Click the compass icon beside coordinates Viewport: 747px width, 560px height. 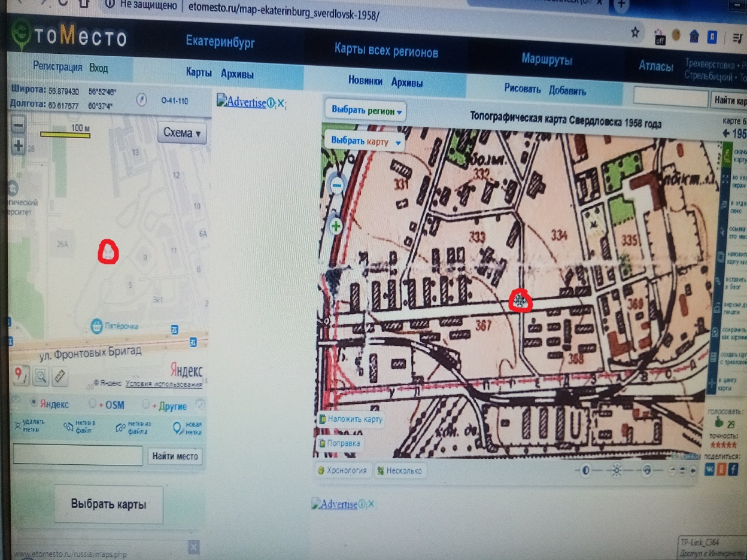click(x=141, y=101)
